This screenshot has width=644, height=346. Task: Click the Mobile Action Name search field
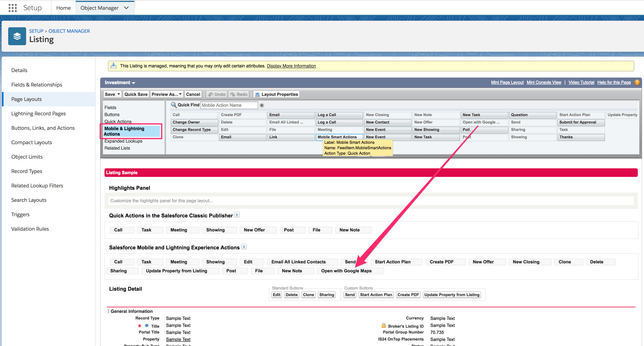[229, 105]
